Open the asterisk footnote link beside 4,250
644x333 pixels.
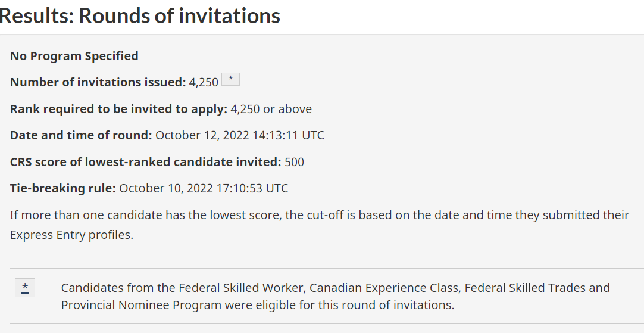(x=230, y=79)
